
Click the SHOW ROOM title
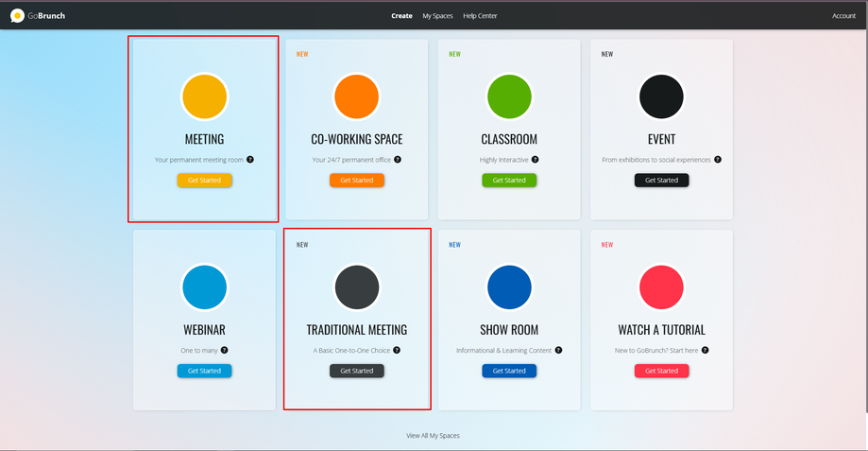point(509,330)
